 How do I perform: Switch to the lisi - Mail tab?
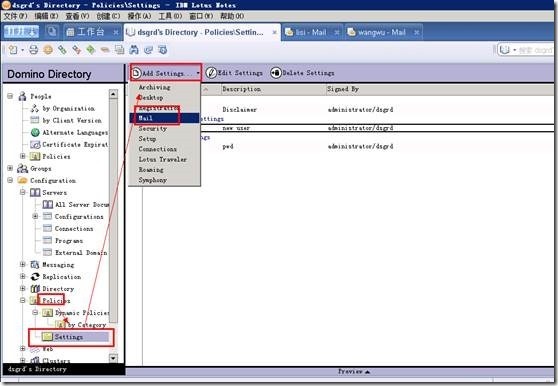[311, 32]
